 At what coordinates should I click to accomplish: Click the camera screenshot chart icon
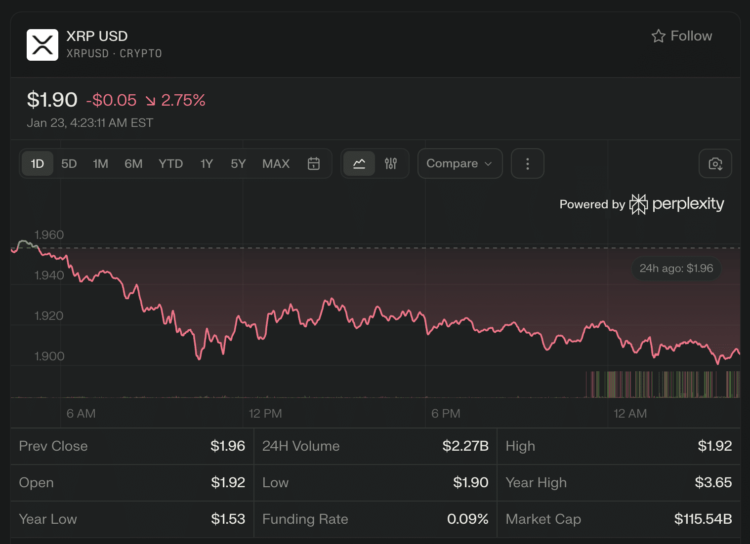pos(715,164)
